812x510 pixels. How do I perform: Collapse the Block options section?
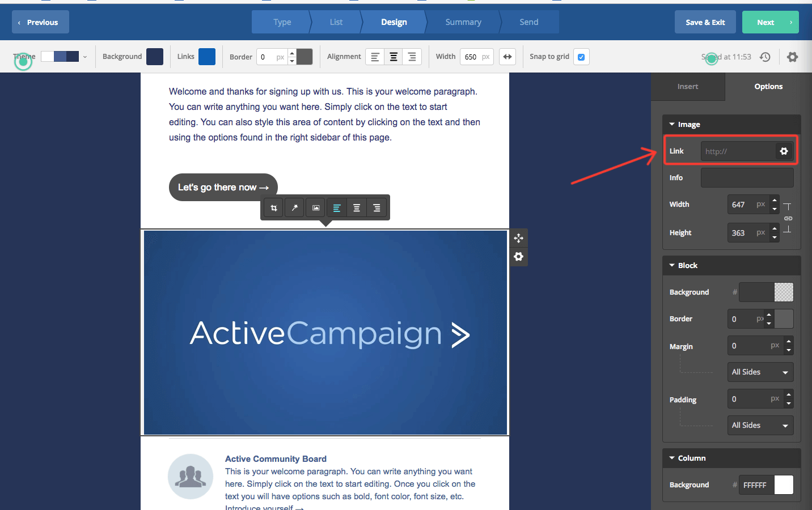tap(731, 265)
